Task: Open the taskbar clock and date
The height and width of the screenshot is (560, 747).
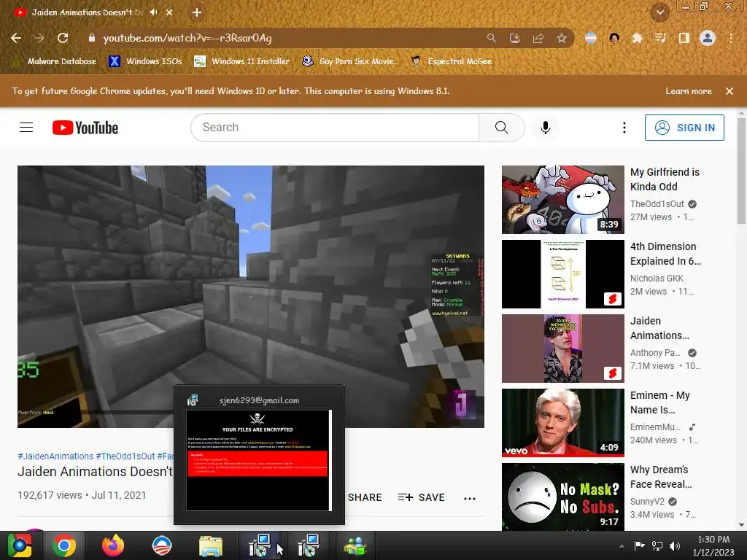Action: (713, 545)
